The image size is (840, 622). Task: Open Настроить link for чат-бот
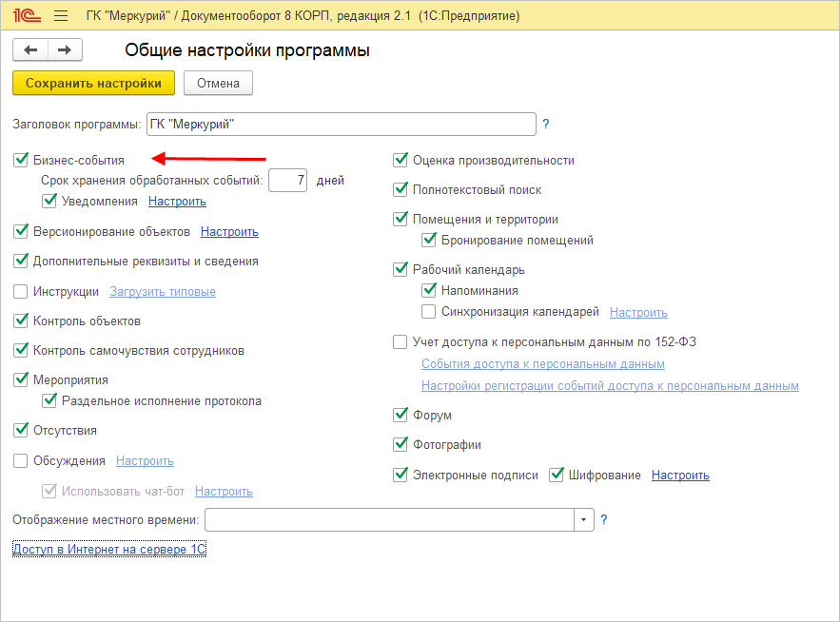click(224, 492)
